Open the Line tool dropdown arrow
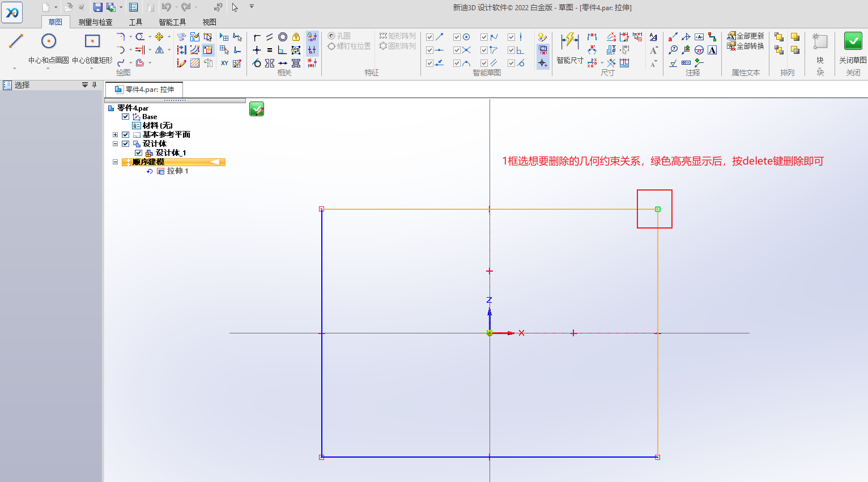 coord(15,69)
